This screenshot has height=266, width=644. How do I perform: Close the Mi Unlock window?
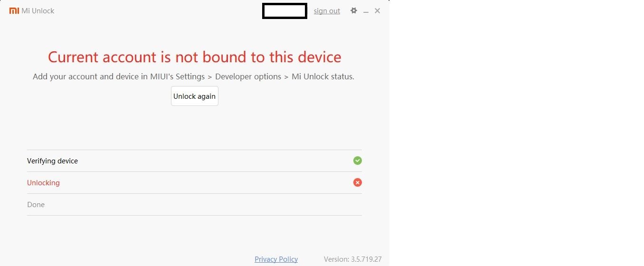[x=378, y=10]
